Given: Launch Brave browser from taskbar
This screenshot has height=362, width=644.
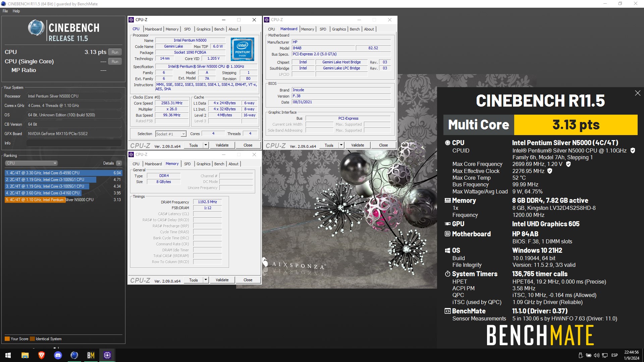Looking at the screenshot, I should pos(41,355).
